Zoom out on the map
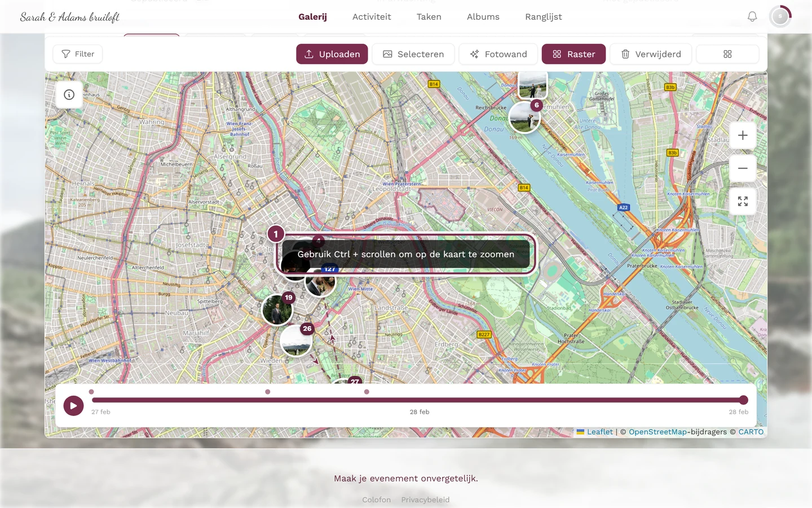This screenshot has width=812, height=508. pyautogui.click(x=743, y=168)
